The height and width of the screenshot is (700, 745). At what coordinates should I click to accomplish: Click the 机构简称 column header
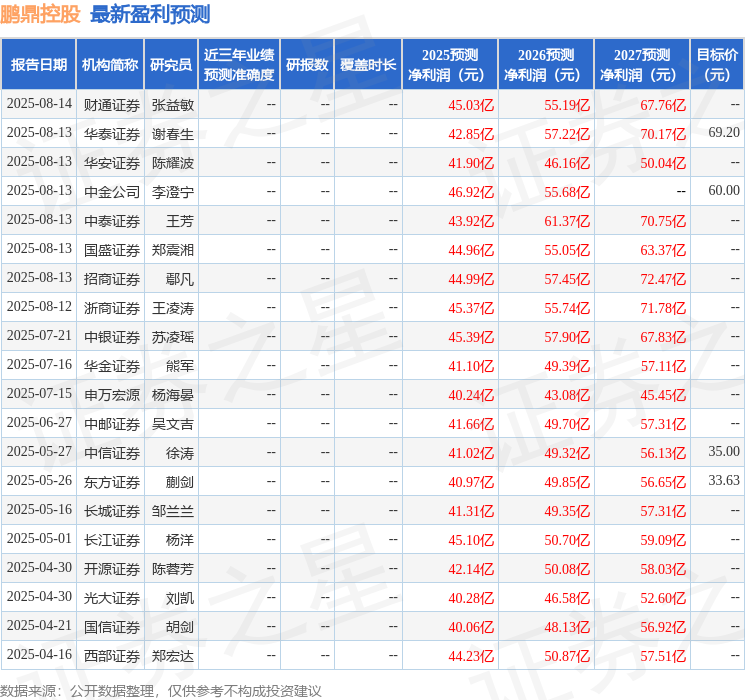pyautogui.click(x=110, y=65)
